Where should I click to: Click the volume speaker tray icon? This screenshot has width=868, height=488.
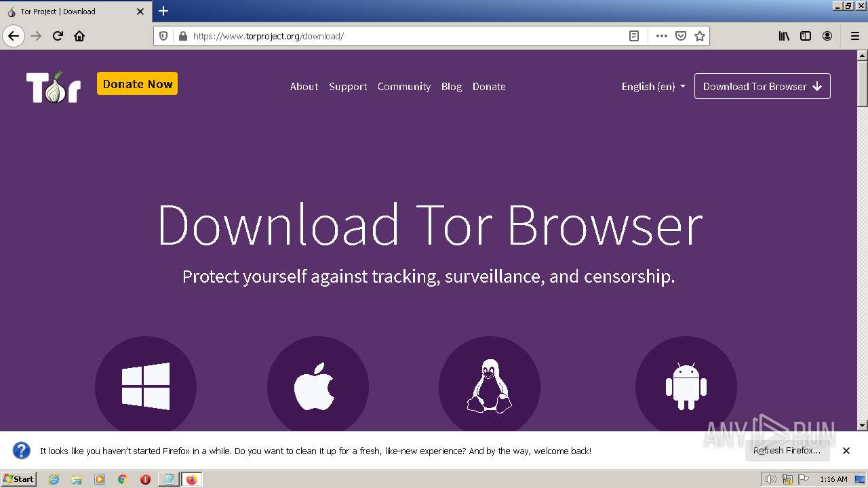click(x=770, y=479)
